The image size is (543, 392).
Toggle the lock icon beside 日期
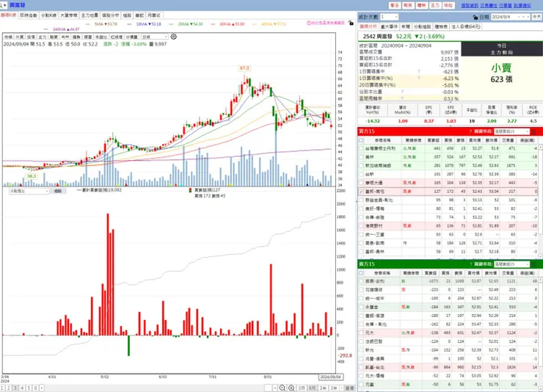coord(475,17)
